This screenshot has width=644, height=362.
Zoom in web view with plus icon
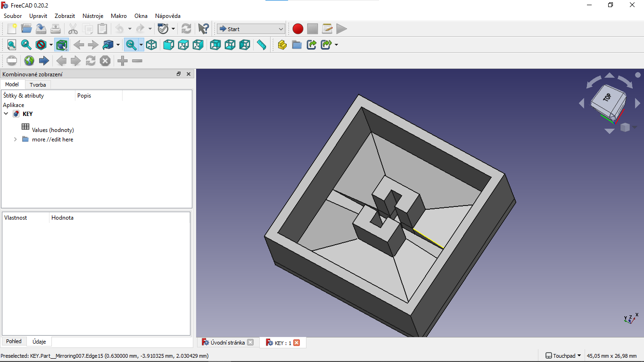(123, 61)
